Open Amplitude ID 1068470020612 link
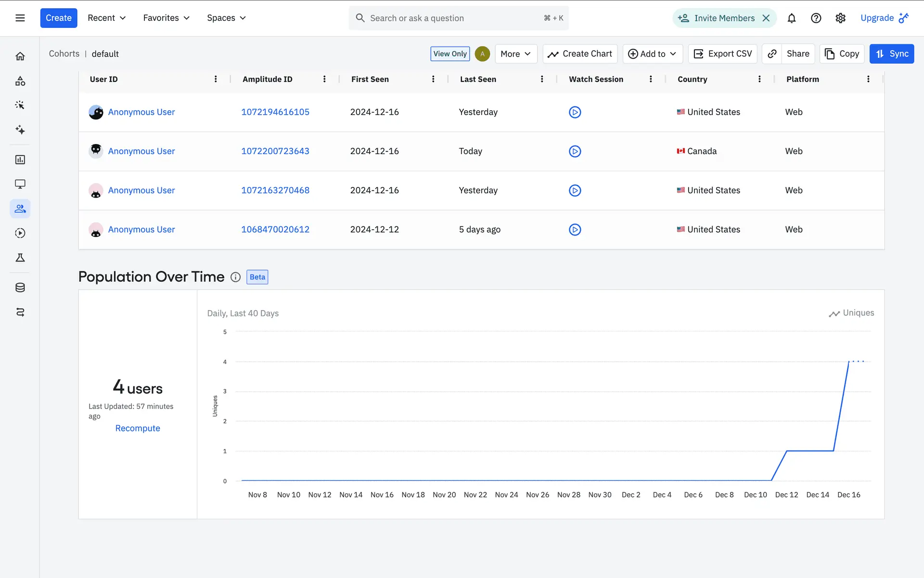 click(275, 230)
